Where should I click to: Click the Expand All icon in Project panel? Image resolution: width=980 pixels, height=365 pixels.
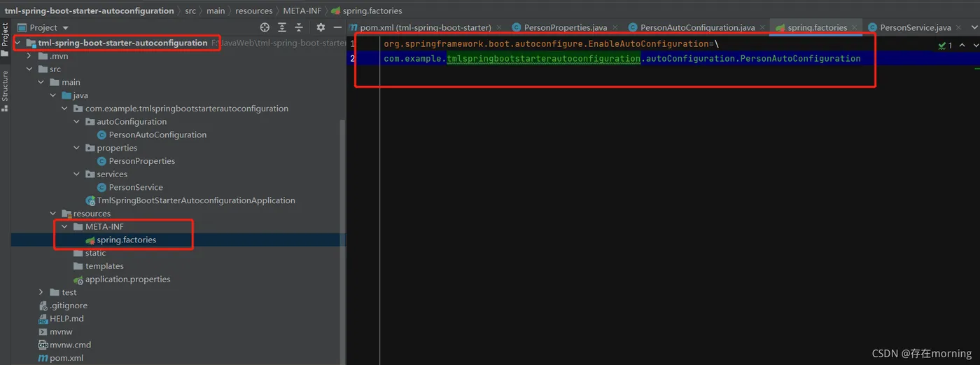[x=282, y=27]
